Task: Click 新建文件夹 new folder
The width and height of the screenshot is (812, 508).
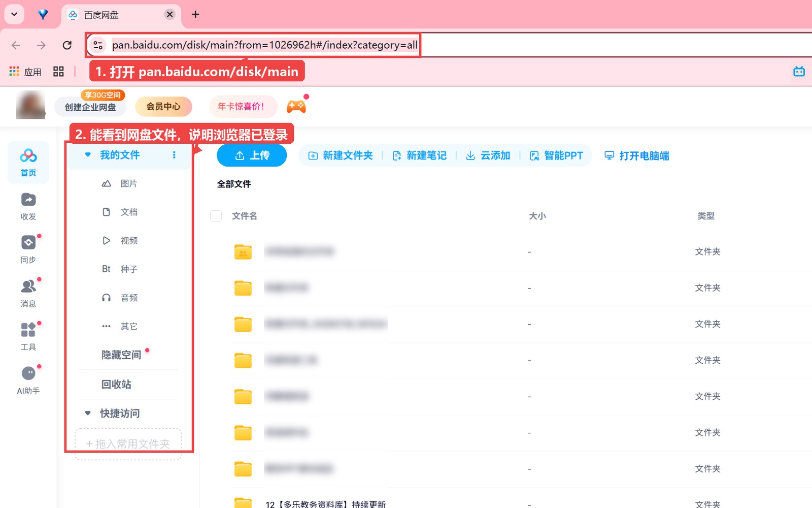Action: click(341, 155)
